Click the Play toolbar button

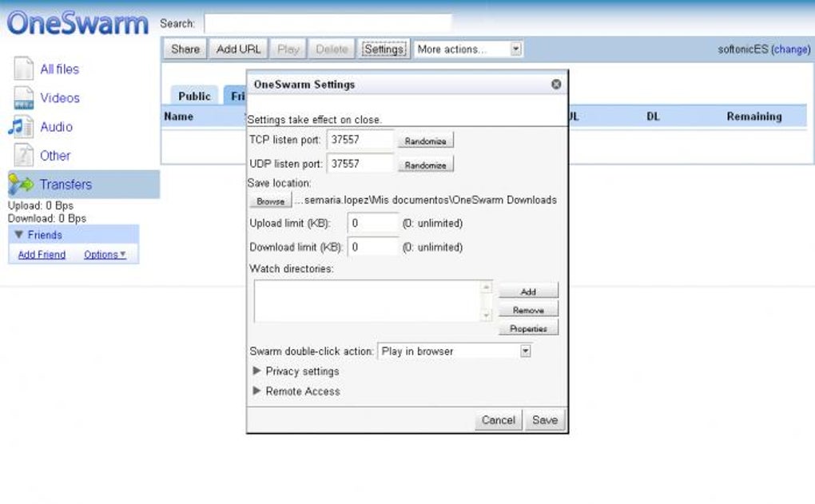[288, 50]
